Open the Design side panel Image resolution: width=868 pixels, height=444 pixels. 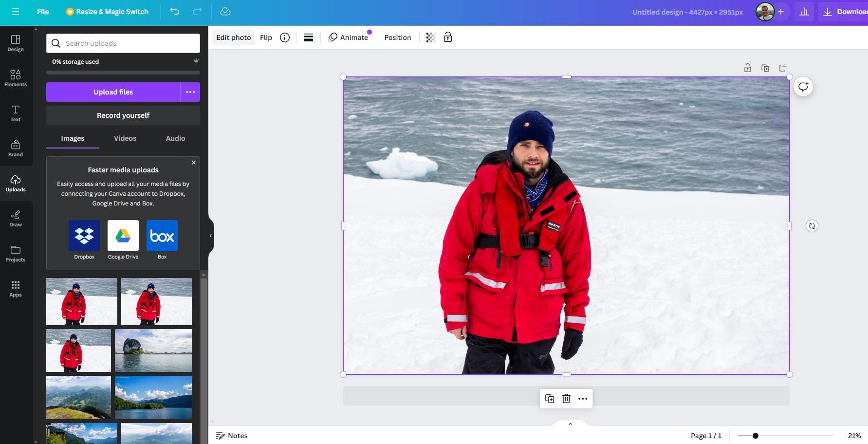[16, 43]
